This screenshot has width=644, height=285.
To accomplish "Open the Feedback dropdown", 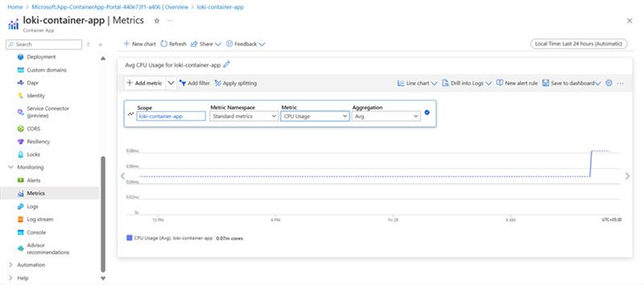I will 245,44.
